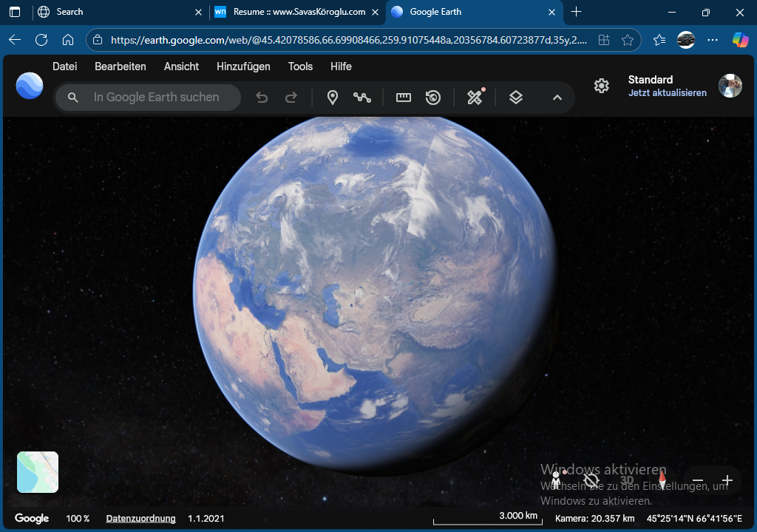Toggle the 3D view button
The width and height of the screenshot is (757, 532).
pos(627,480)
